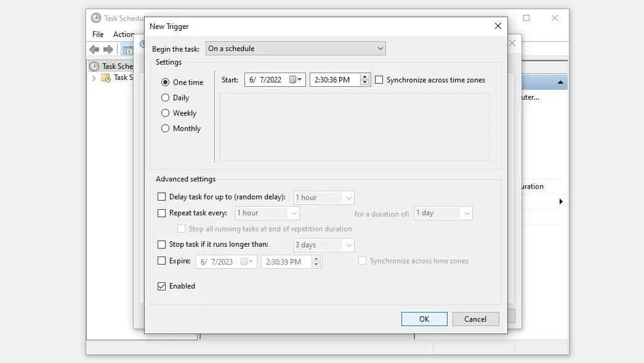
Task: Open the random delay 1 hour dropdown
Action: pyautogui.click(x=324, y=197)
